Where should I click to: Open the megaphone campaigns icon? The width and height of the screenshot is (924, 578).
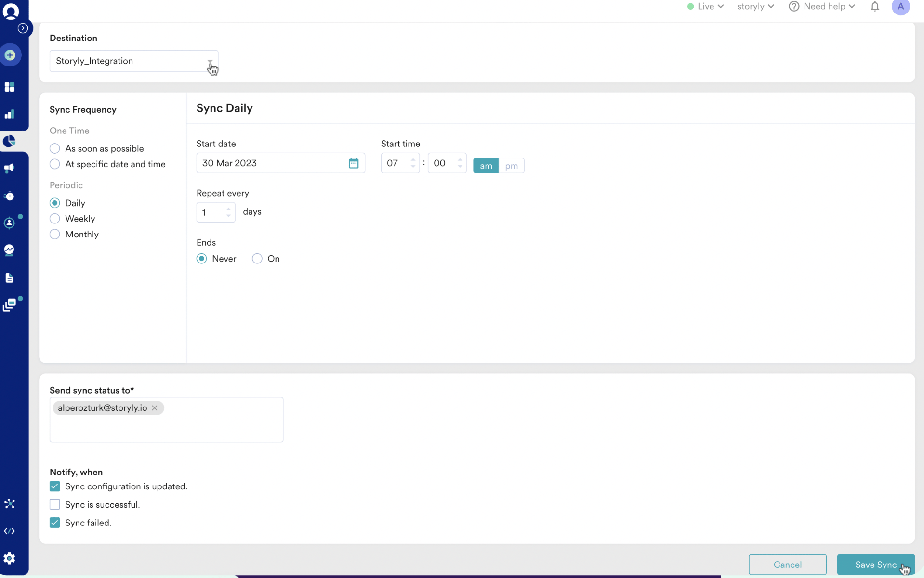pyautogui.click(x=10, y=168)
